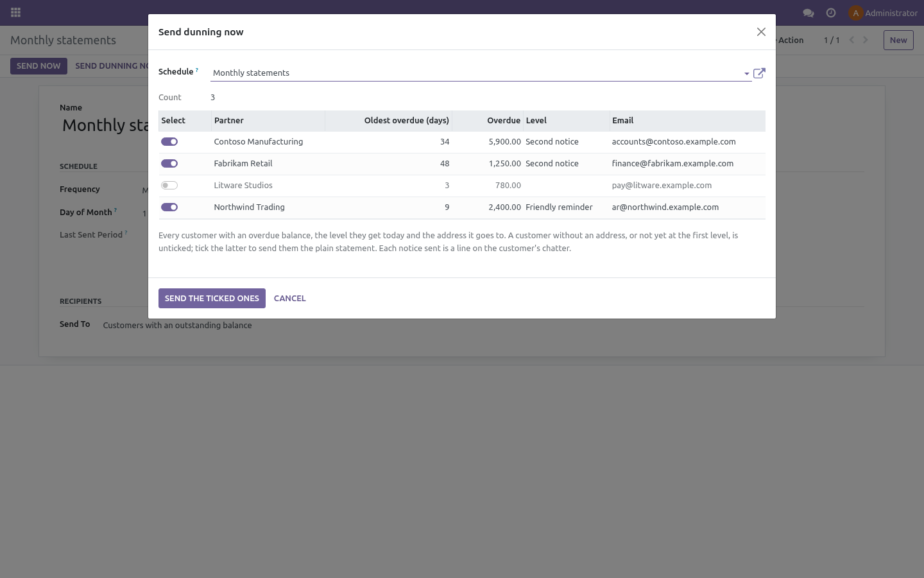Enable selection for Litware Studios
This screenshot has width=924, height=578.
tap(169, 186)
